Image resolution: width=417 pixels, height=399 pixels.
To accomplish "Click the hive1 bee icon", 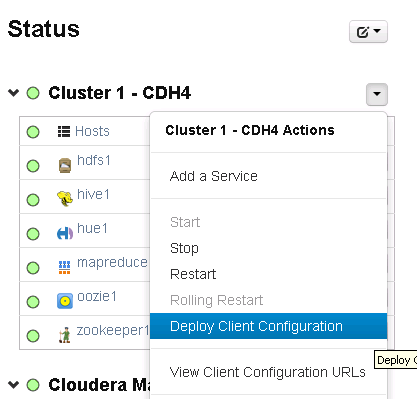I will pyautogui.click(x=65, y=199).
